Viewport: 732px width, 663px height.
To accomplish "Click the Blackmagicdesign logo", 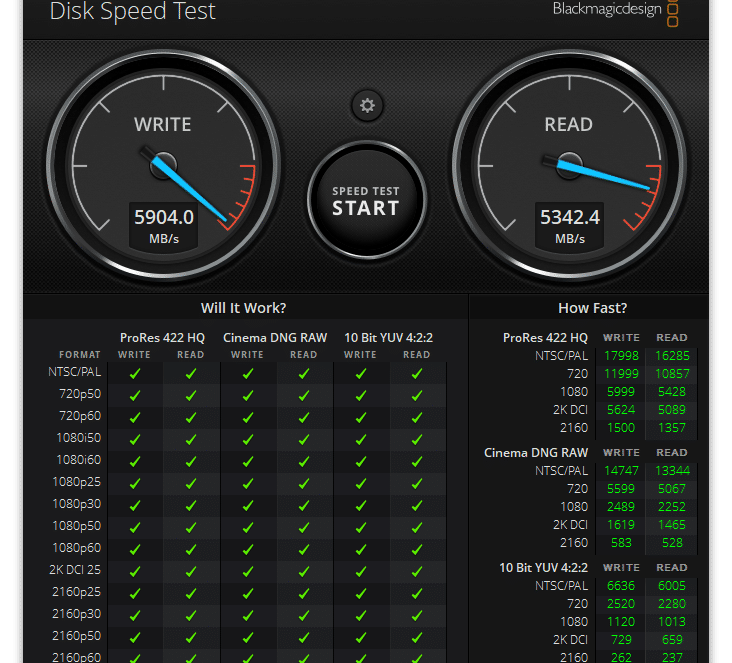I will [615, 11].
